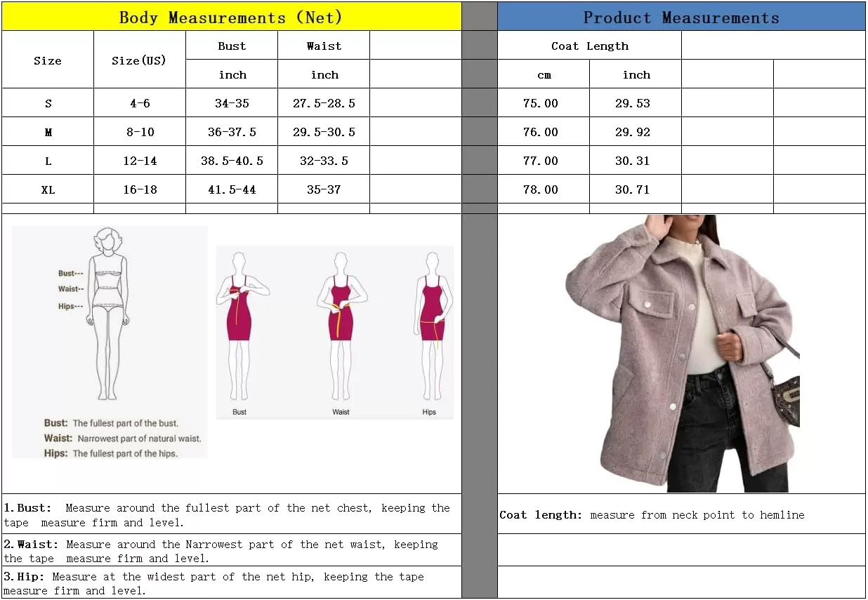
Task: Click the '2.Waist:' measuring instruction
Action: (x=232, y=551)
